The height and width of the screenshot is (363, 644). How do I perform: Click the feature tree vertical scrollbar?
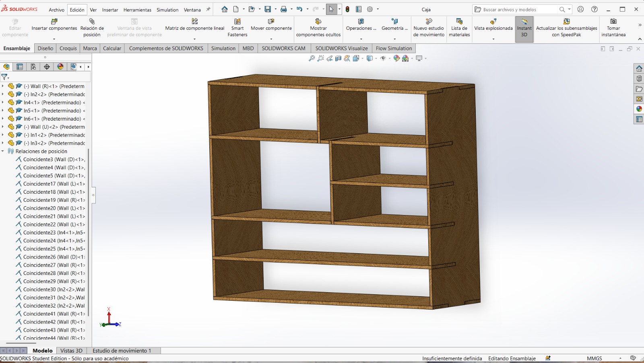(88, 232)
